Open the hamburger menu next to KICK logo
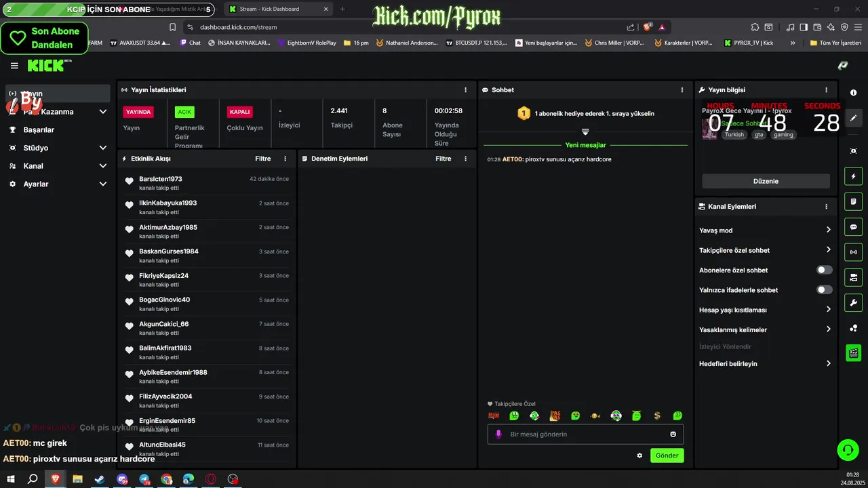868x488 pixels. point(14,66)
